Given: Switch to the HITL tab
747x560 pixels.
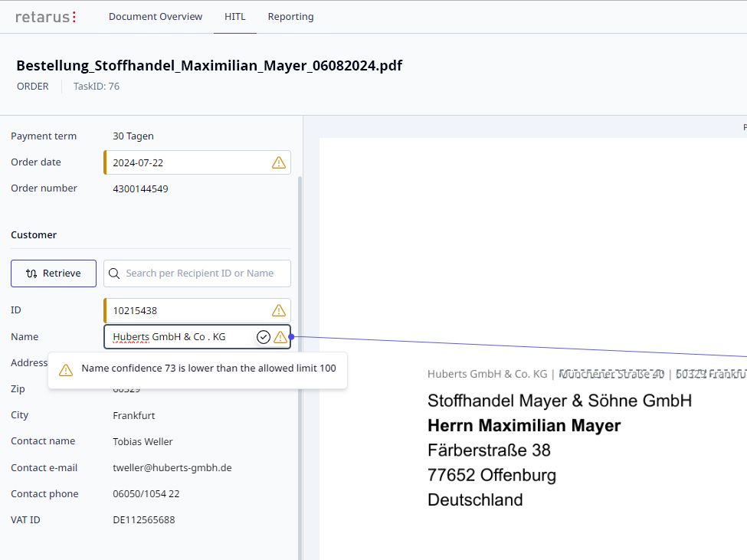Looking at the screenshot, I should (x=235, y=17).
